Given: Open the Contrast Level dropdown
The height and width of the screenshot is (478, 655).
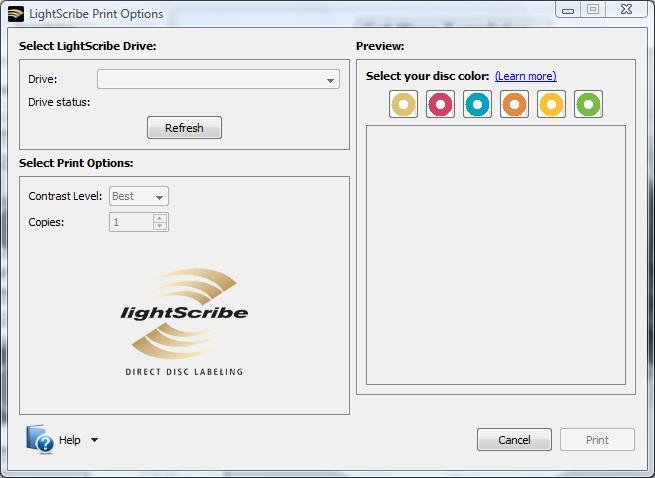Looking at the screenshot, I should (139, 196).
